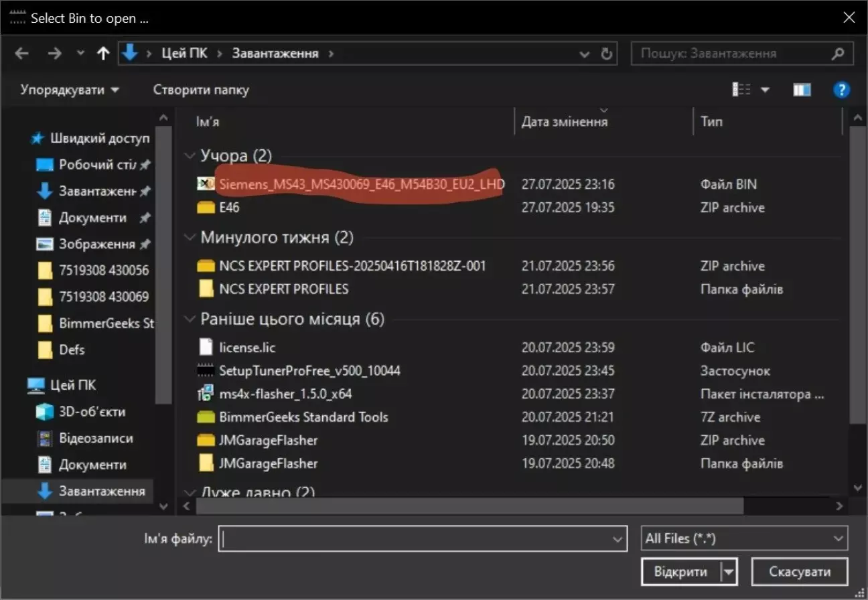868x600 pixels.
Task: Collapse the Минулого тижня (2) group
Action: click(x=190, y=238)
